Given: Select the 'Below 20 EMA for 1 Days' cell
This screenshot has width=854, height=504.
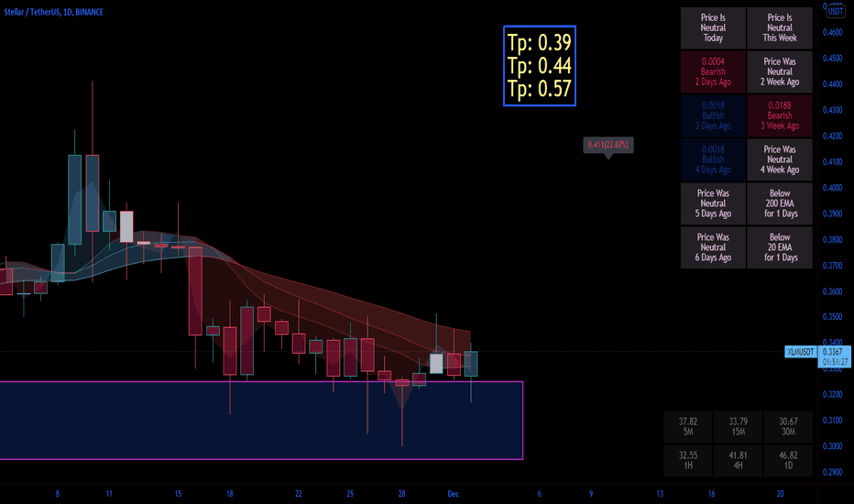Looking at the screenshot, I should [780, 247].
